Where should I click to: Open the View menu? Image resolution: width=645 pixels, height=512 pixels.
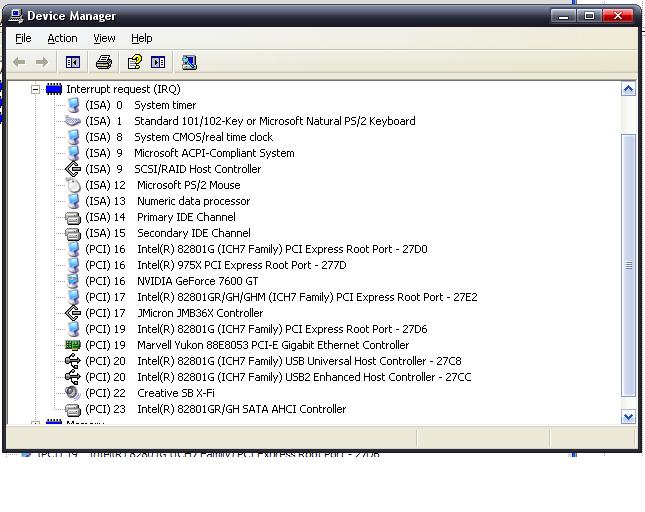click(x=104, y=38)
